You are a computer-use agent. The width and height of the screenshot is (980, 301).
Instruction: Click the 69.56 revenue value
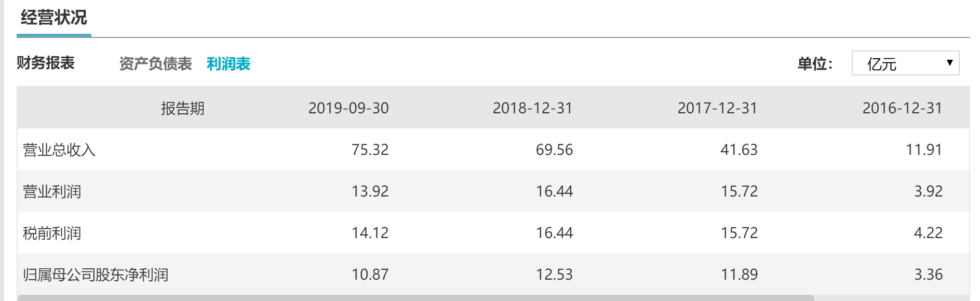point(554,150)
